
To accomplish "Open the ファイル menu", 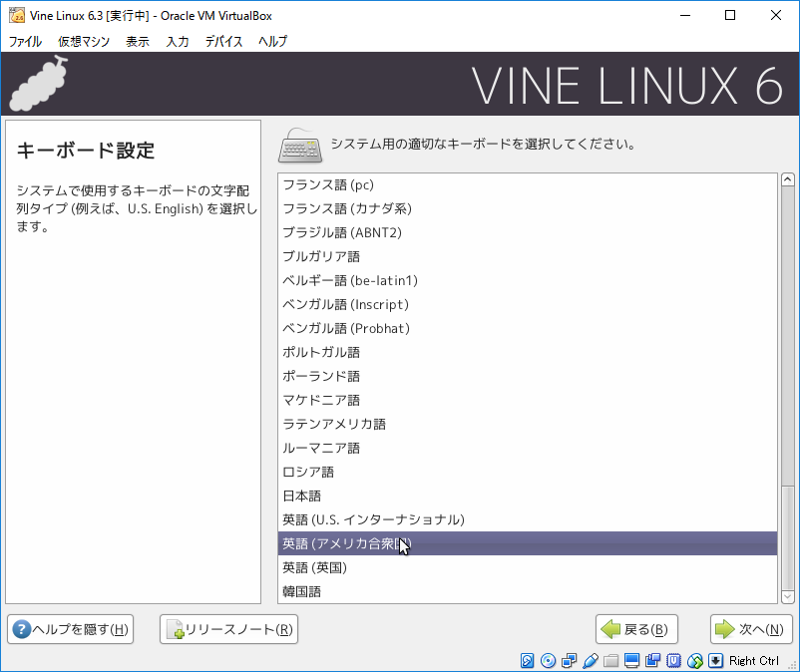I will click(x=25, y=41).
